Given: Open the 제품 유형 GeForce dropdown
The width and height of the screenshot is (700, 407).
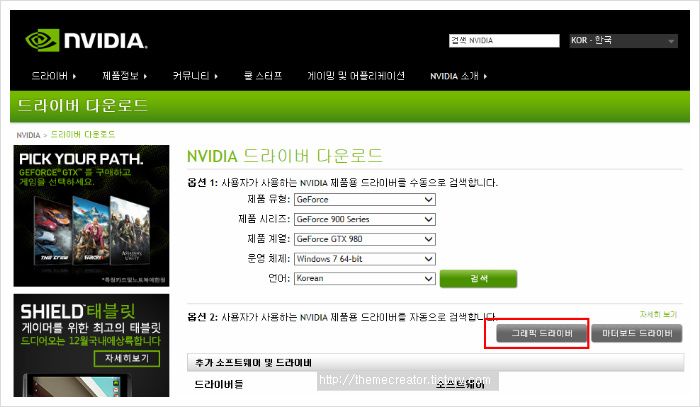Looking at the screenshot, I should coord(364,199).
